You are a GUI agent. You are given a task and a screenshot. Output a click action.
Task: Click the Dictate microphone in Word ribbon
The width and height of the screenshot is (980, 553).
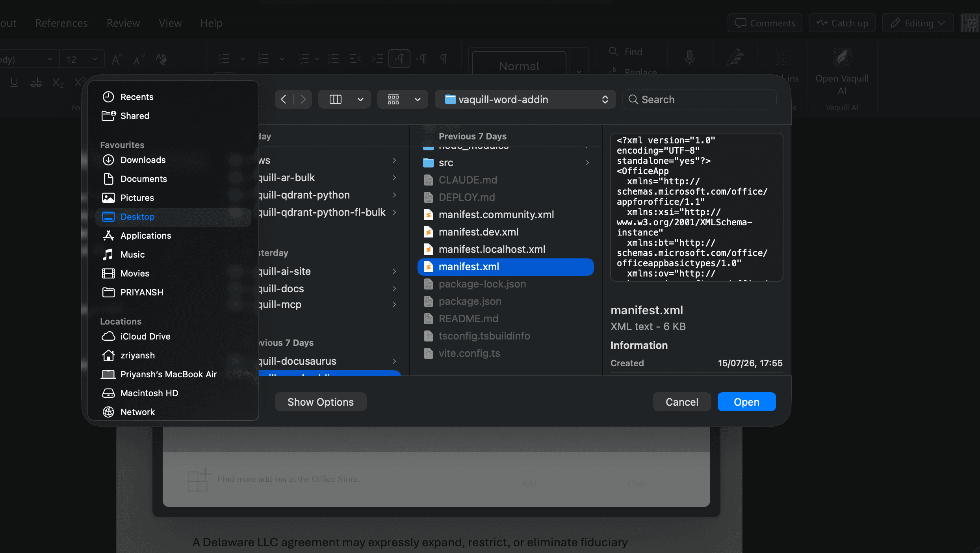(x=689, y=58)
